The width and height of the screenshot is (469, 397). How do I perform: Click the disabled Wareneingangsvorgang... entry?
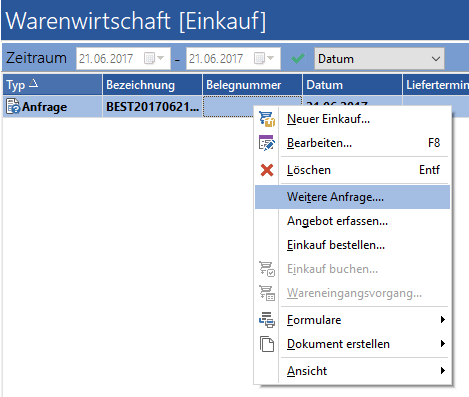point(352,293)
